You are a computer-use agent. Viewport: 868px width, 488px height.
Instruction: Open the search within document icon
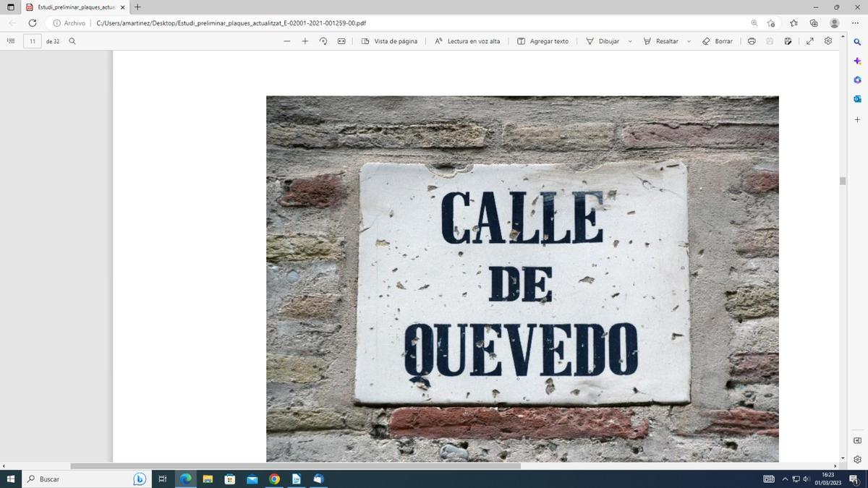(72, 41)
